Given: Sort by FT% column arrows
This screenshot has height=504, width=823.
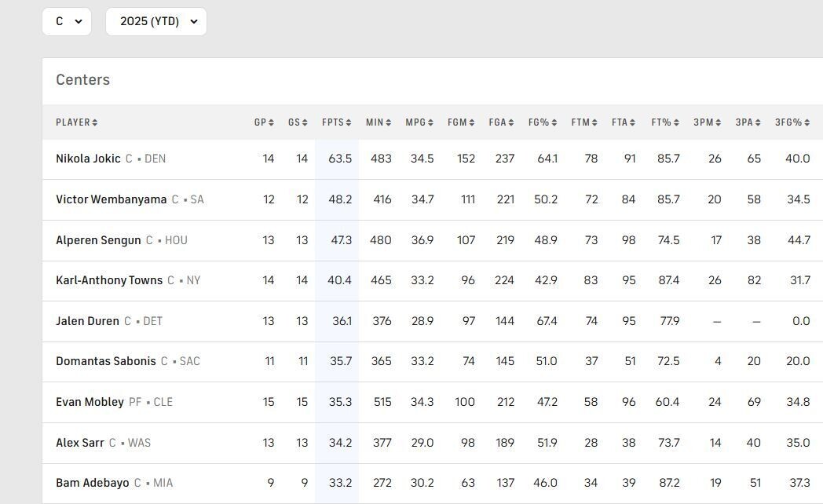Looking at the screenshot, I should click(x=676, y=122).
